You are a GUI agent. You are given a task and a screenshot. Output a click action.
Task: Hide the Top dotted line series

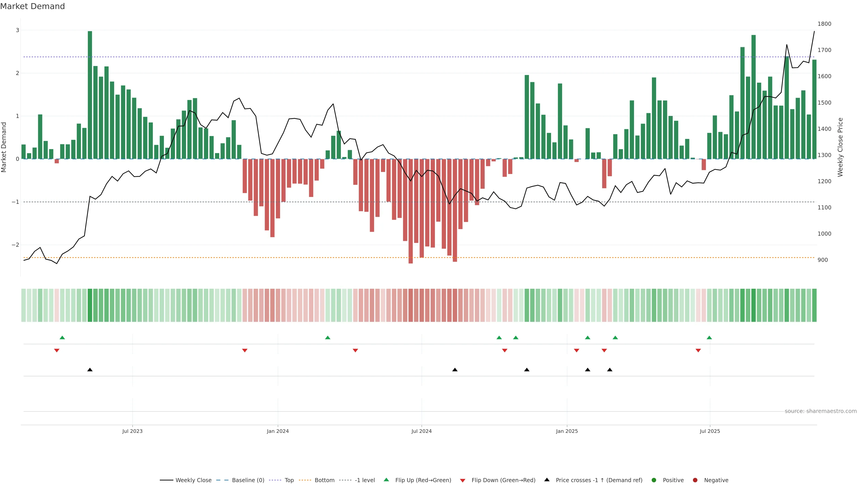click(289, 480)
